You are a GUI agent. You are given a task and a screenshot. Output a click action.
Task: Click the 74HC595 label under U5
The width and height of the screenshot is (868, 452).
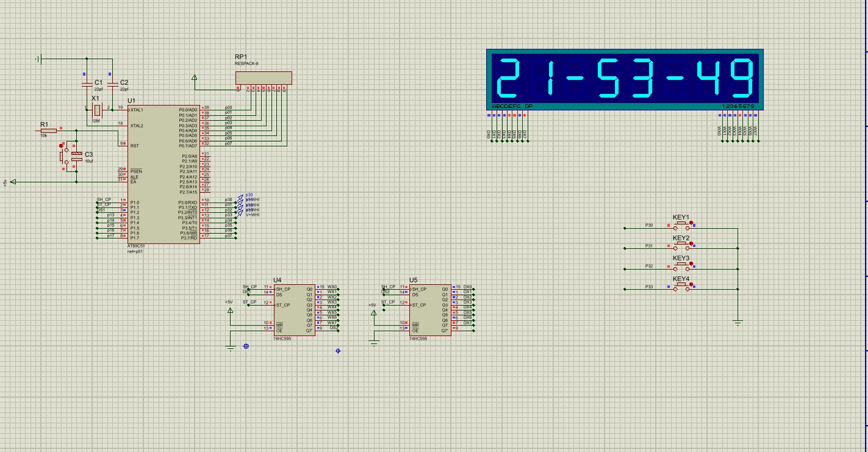418,339
